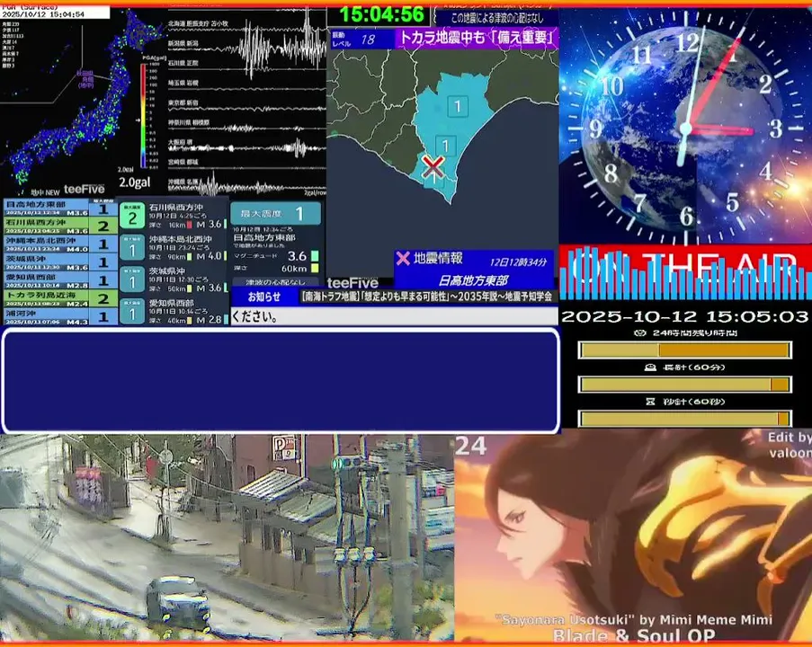
Task: Click the northern intensity 1 square on the Hidaka map
Action: click(458, 107)
